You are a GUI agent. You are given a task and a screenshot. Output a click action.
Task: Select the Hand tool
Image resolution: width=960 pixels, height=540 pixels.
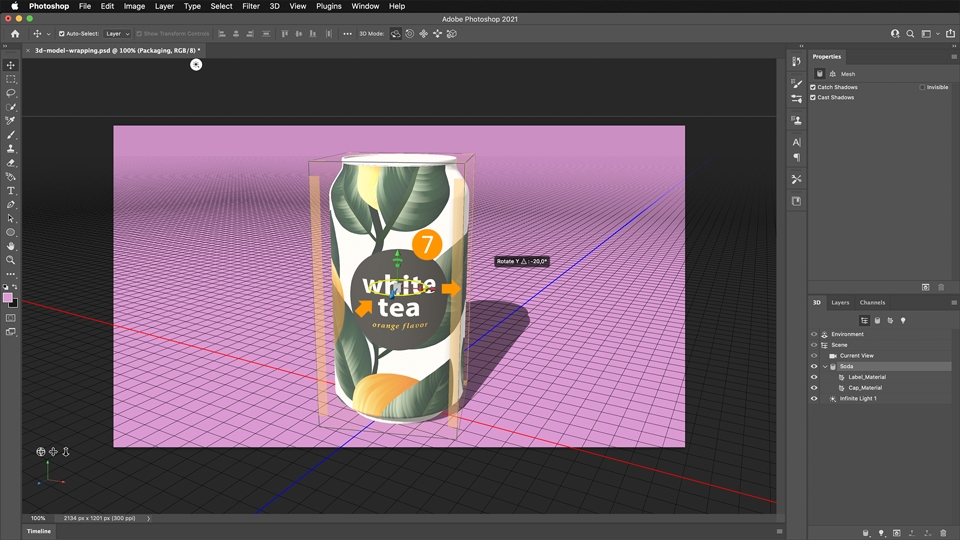pos(11,246)
